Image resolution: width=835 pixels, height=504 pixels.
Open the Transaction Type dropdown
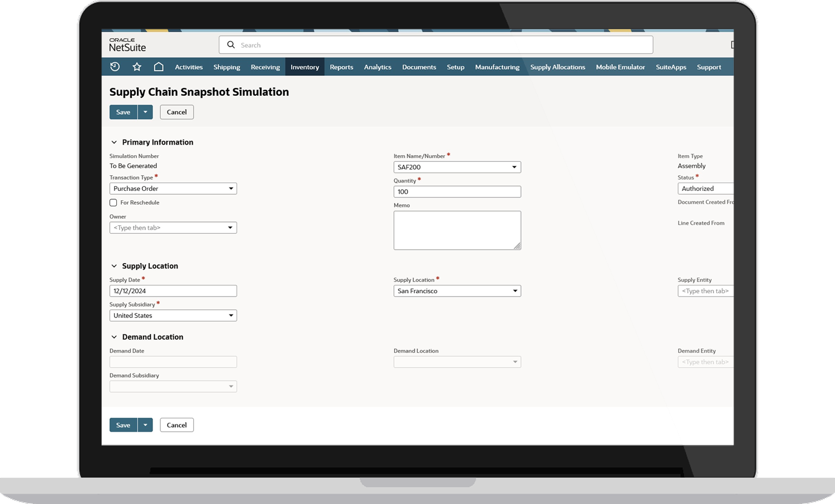(x=232, y=188)
